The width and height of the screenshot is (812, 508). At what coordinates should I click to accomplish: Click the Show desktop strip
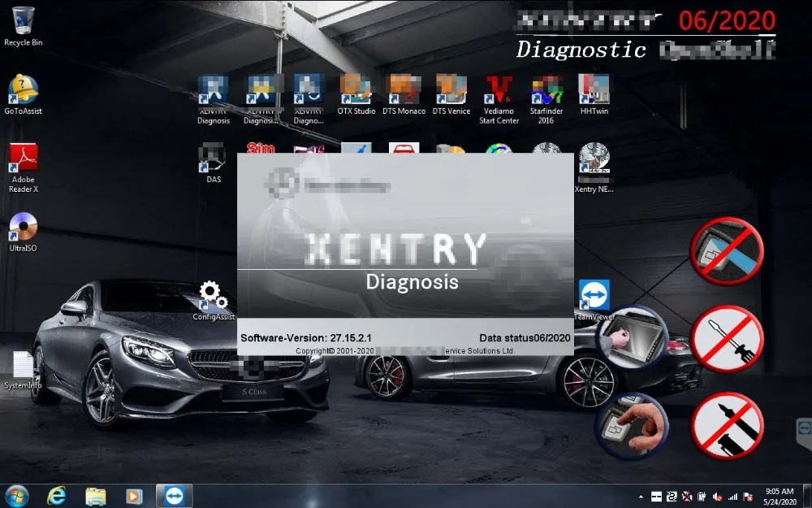point(808,496)
